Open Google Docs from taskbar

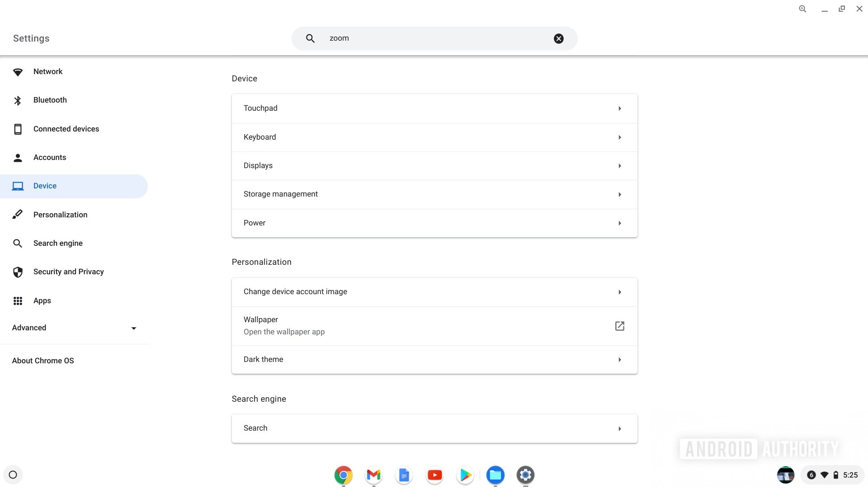[x=404, y=475]
